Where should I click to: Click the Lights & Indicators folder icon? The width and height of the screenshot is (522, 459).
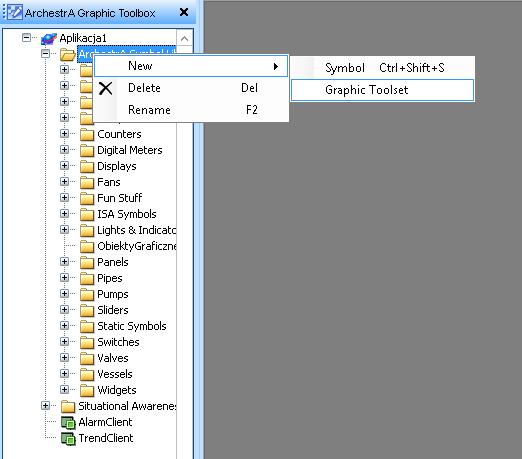(87, 230)
